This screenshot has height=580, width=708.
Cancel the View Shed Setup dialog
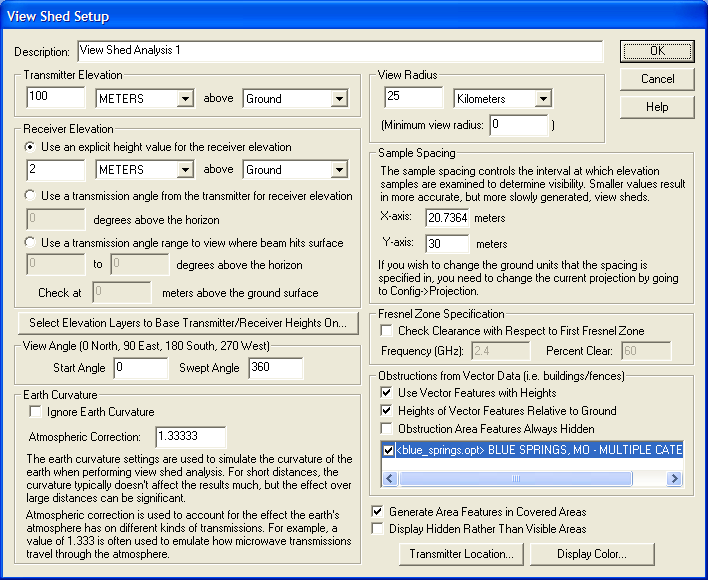[657, 79]
